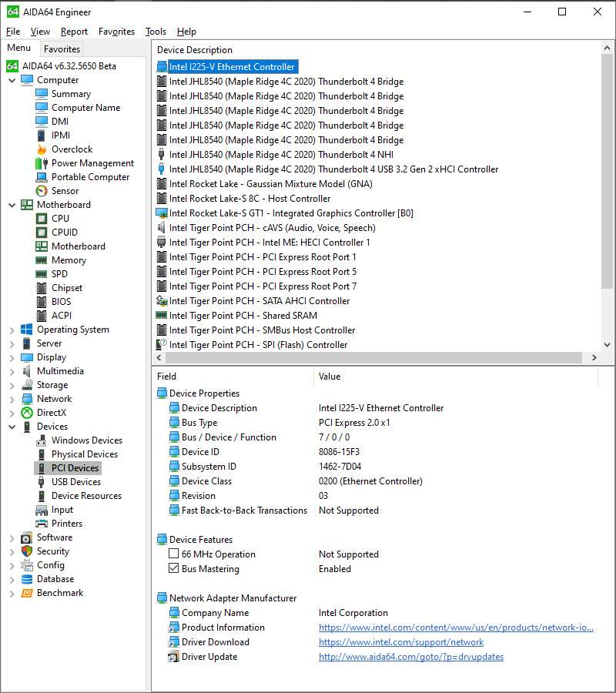Click the Printers icon
Viewport: 616px width, 693px height.
[x=42, y=524]
